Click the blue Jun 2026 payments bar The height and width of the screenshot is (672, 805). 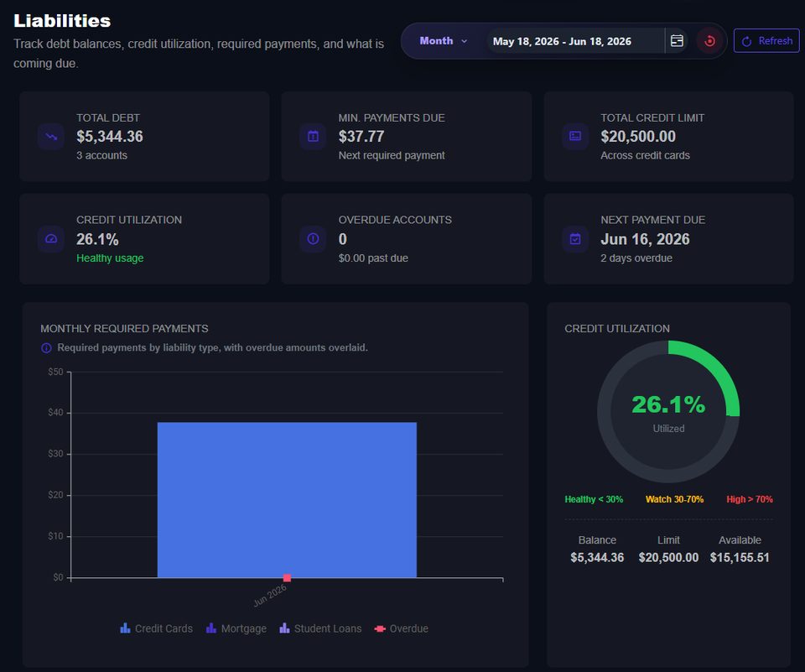287,500
